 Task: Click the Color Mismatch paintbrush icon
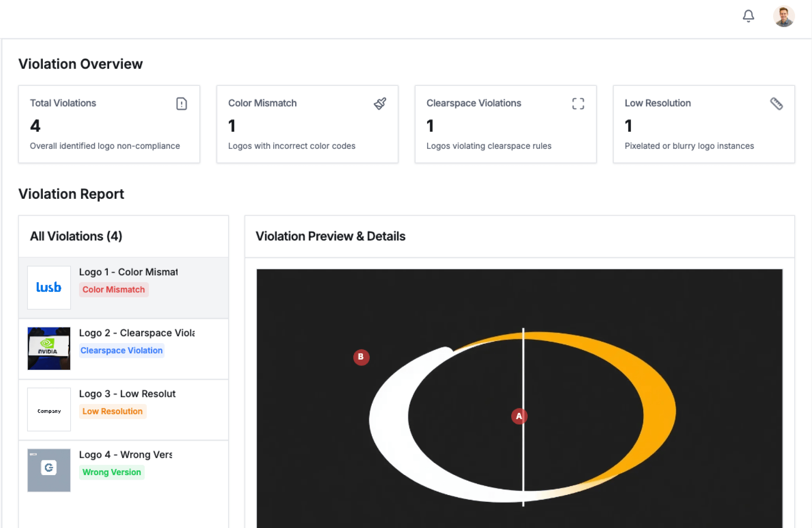[380, 104]
